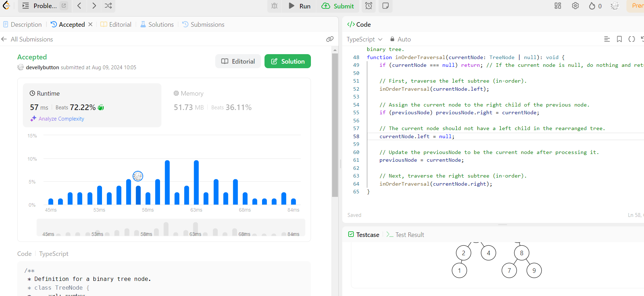Click the Editorial button beside Solution
Image resolution: width=644 pixels, height=296 pixels.
[x=238, y=61]
